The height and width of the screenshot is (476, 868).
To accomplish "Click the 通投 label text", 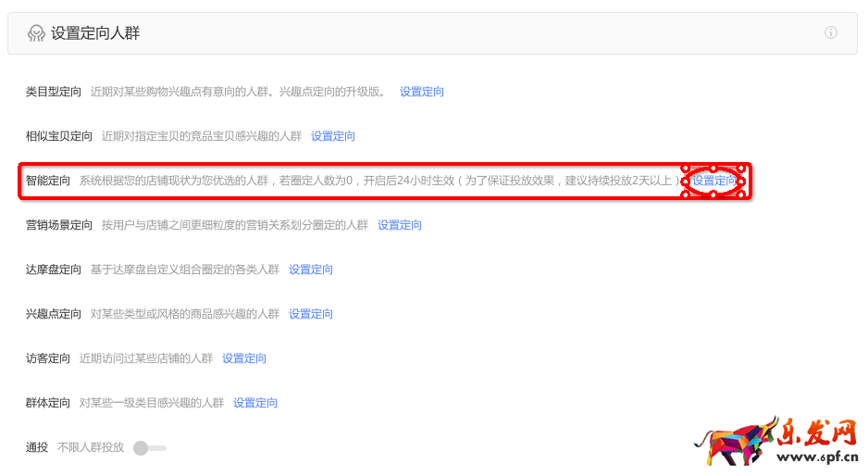I will (37, 447).
